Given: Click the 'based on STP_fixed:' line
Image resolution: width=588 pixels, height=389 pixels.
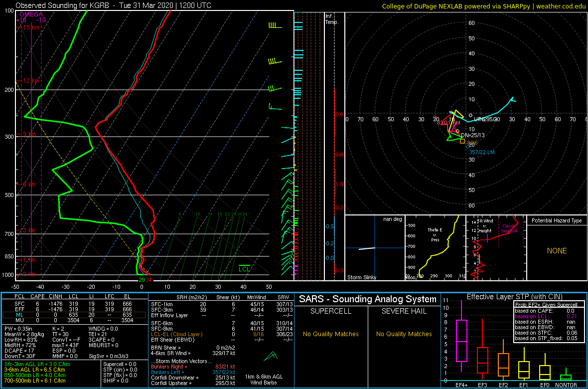Looking at the screenshot, I should [x=547, y=338].
